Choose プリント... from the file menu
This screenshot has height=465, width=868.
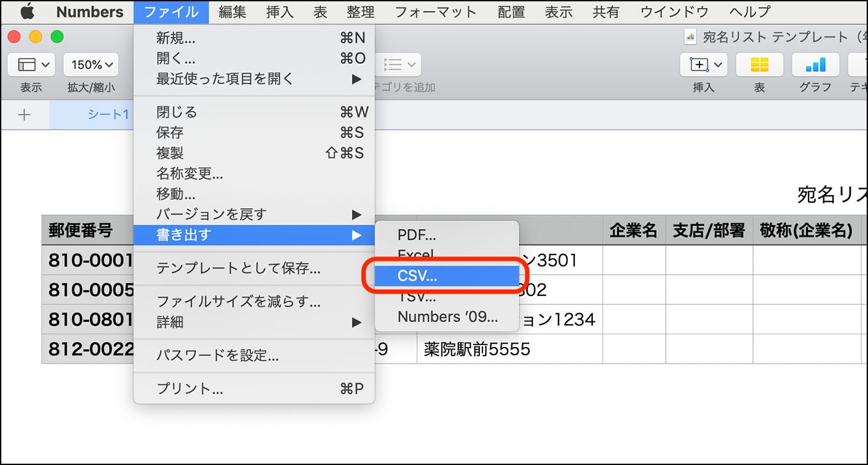tap(254, 388)
